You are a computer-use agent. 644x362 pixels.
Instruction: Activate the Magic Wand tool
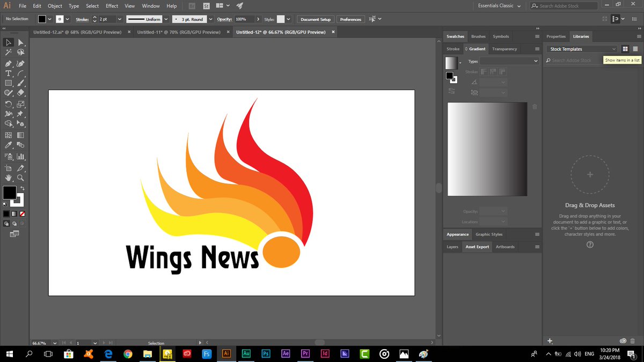coord(8,51)
